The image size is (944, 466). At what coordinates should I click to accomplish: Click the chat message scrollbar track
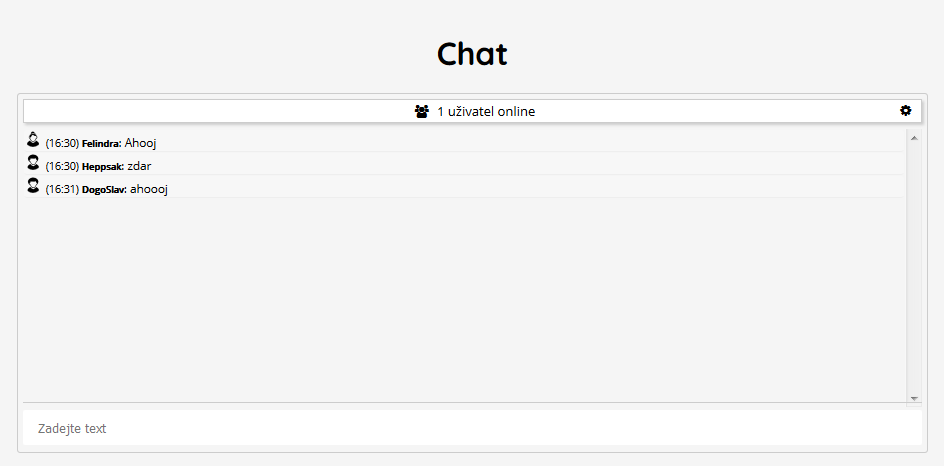914,268
